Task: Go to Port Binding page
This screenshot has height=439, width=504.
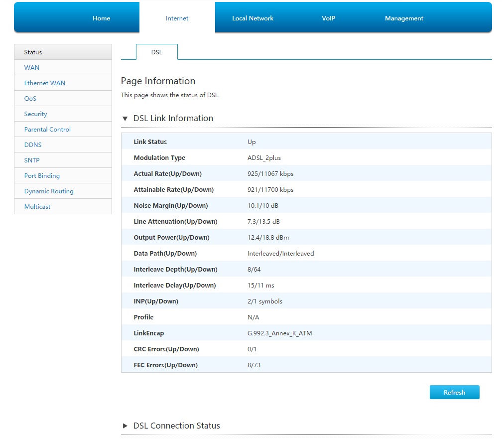Action: pos(42,176)
